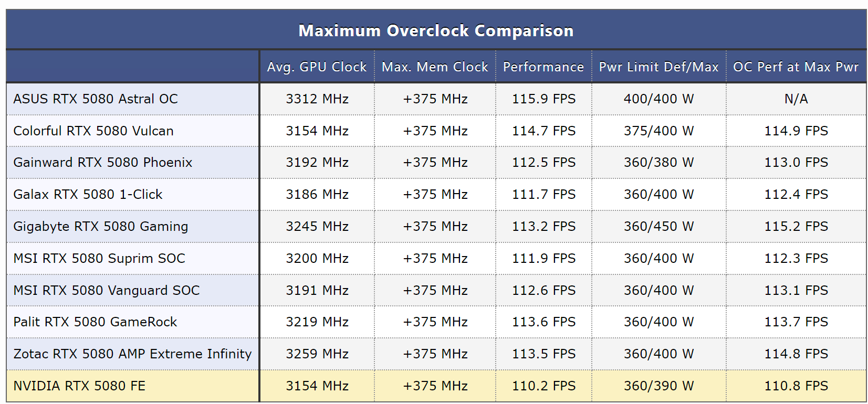Click "+375 MHz" in the NVIDIA FE row

click(435, 386)
